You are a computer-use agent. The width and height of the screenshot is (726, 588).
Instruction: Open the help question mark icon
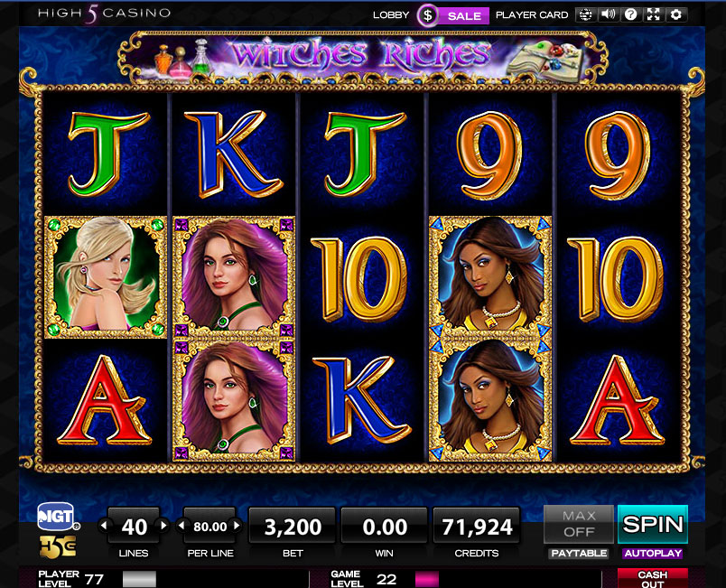[630, 14]
